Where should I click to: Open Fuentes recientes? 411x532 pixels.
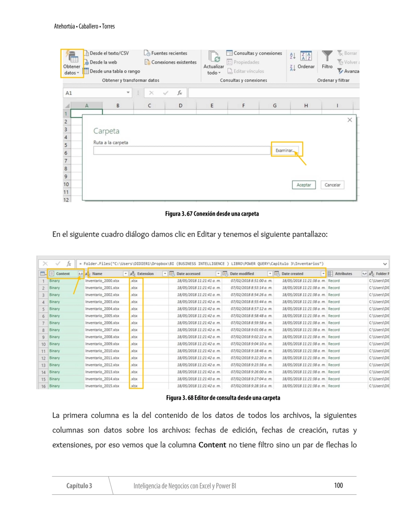pos(166,53)
